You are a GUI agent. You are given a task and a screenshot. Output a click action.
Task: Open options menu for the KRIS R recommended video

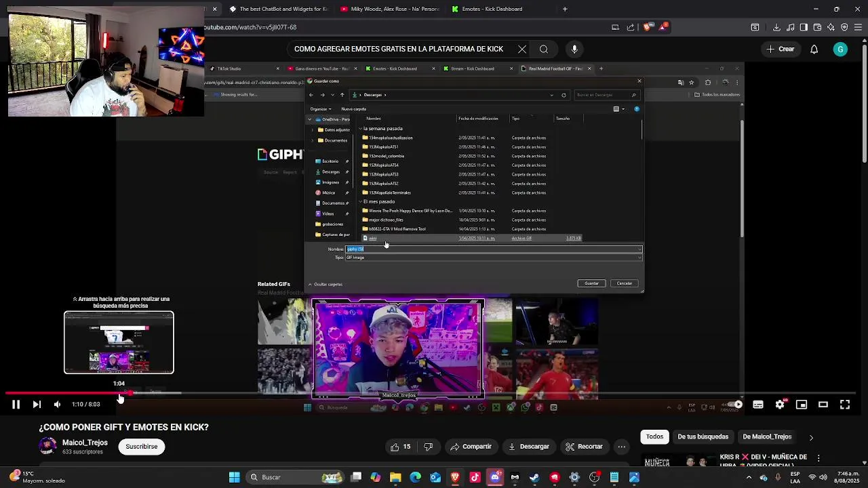pyautogui.click(x=818, y=458)
